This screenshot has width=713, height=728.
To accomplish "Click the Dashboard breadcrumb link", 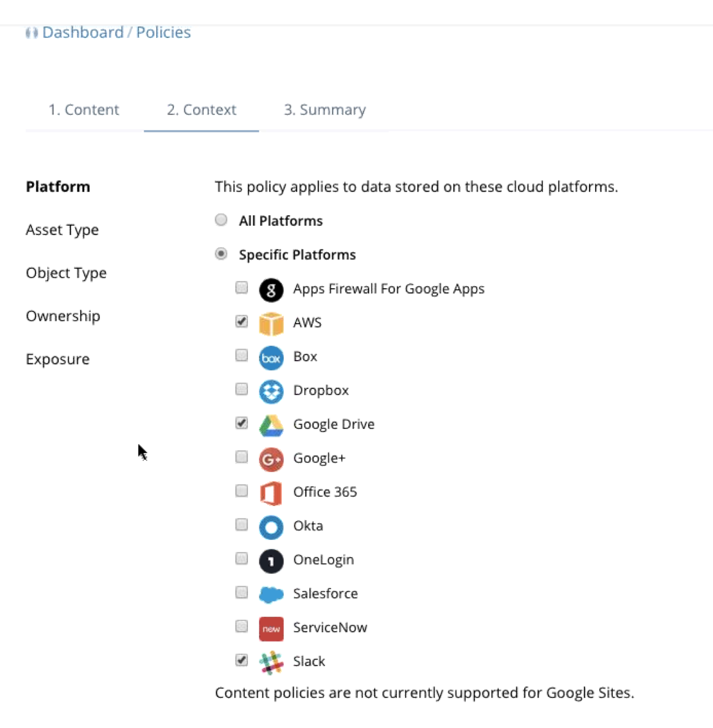I will coord(83,32).
